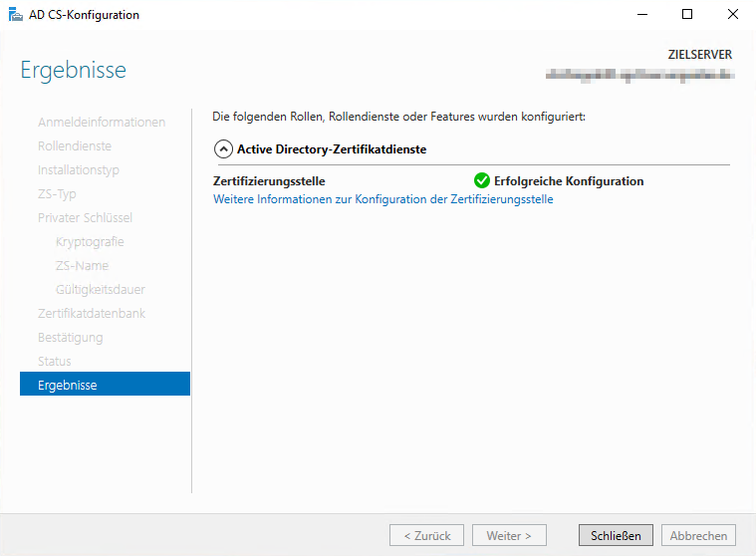Click the AD CS-Konfiguration title bar icon
Screen dimensions: 756x556
point(15,15)
